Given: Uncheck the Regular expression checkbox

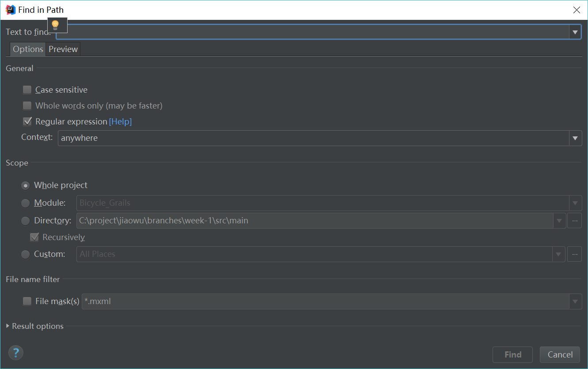Looking at the screenshot, I should pos(27,121).
